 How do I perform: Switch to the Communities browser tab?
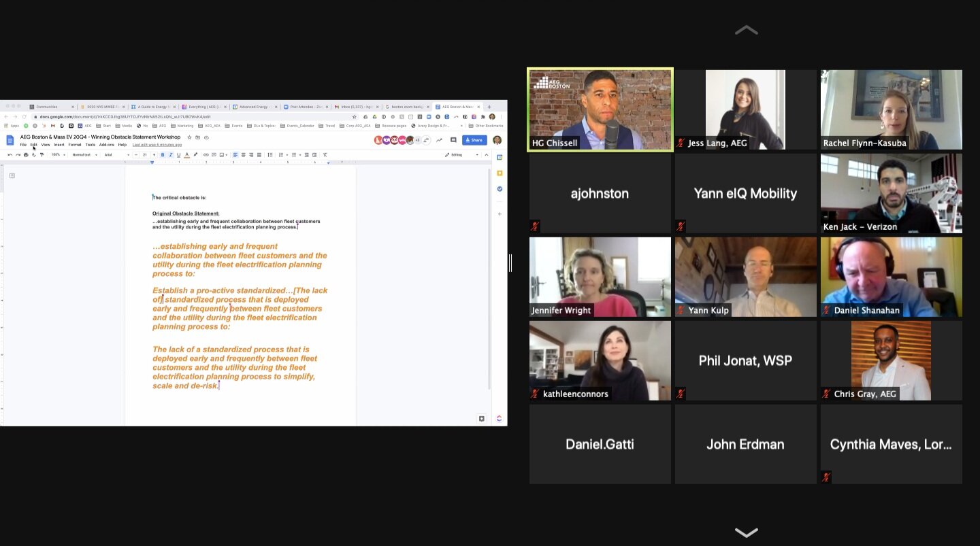(x=51, y=107)
